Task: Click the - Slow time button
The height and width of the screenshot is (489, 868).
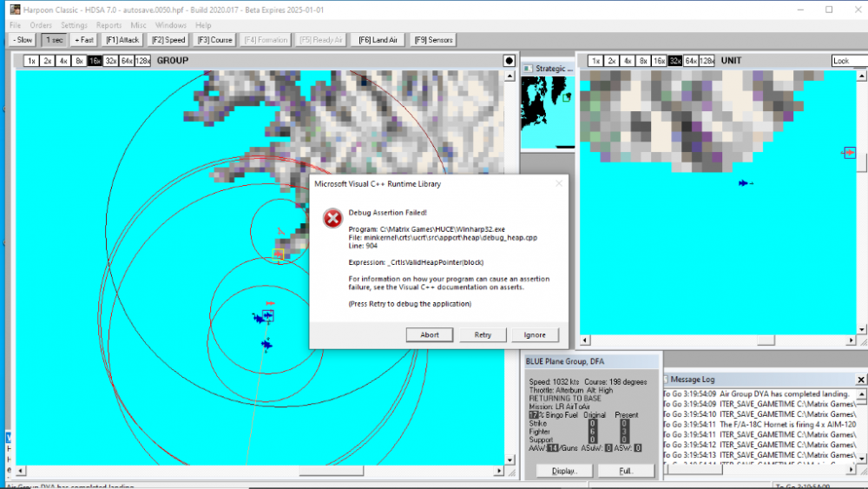Action: pyautogui.click(x=23, y=40)
